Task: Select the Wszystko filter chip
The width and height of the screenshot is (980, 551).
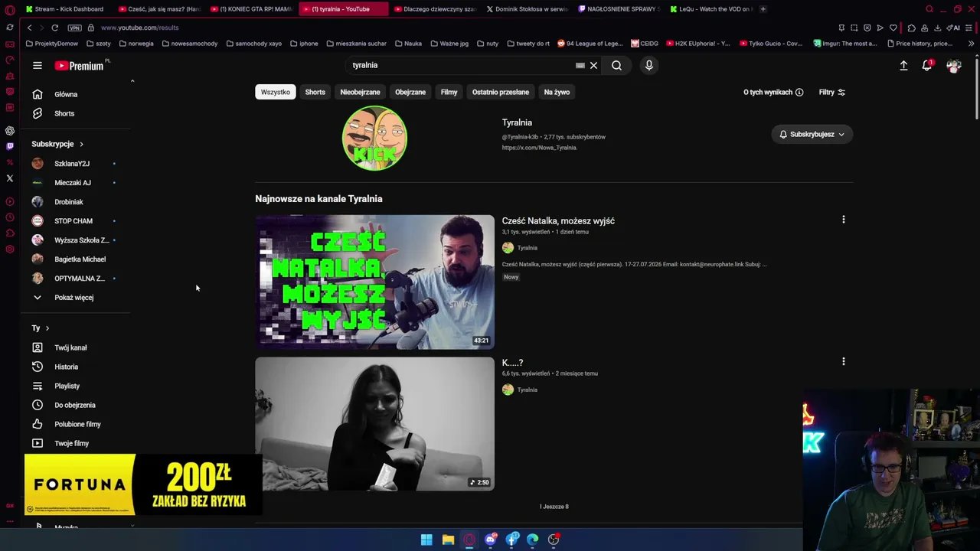Action: click(x=275, y=92)
